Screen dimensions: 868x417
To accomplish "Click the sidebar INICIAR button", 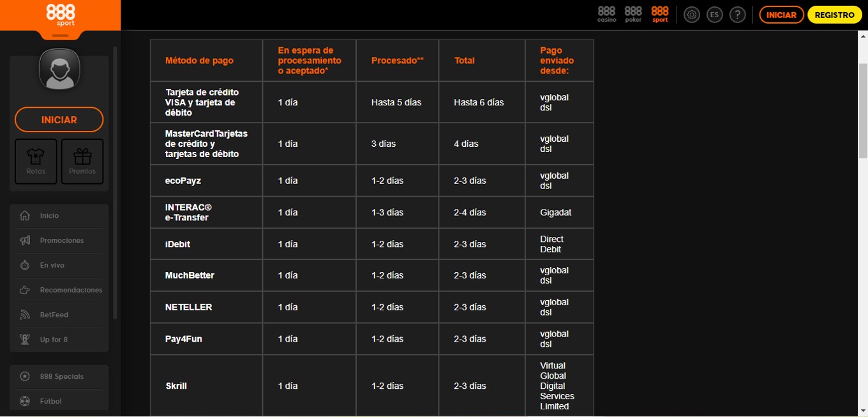I will [x=59, y=119].
